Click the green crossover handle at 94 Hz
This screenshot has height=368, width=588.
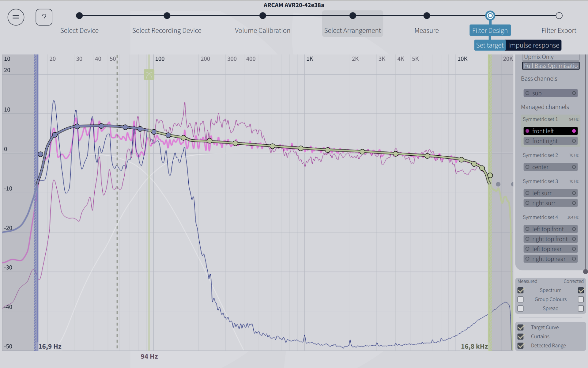(149, 74)
